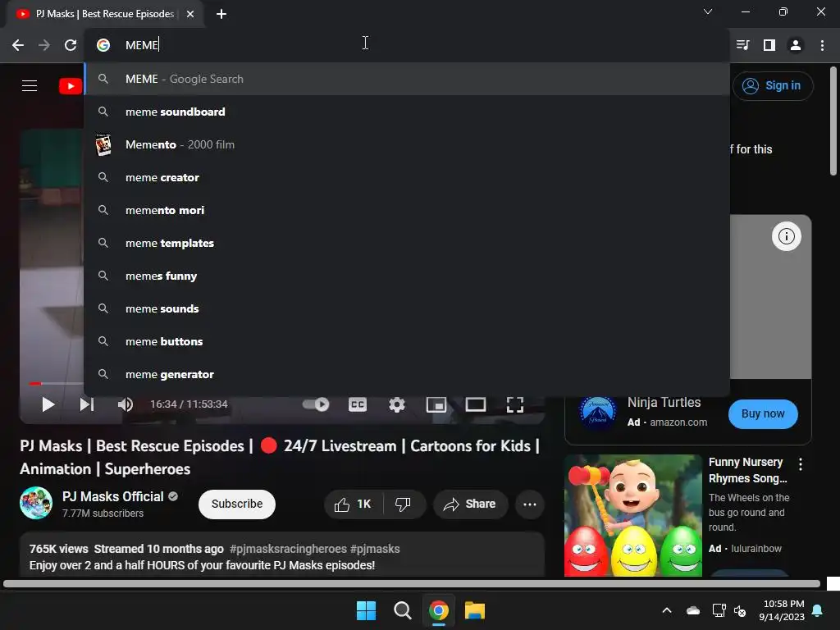The width and height of the screenshot is (840, 630).
Task: Play the video
Action: tap(48, 404)
